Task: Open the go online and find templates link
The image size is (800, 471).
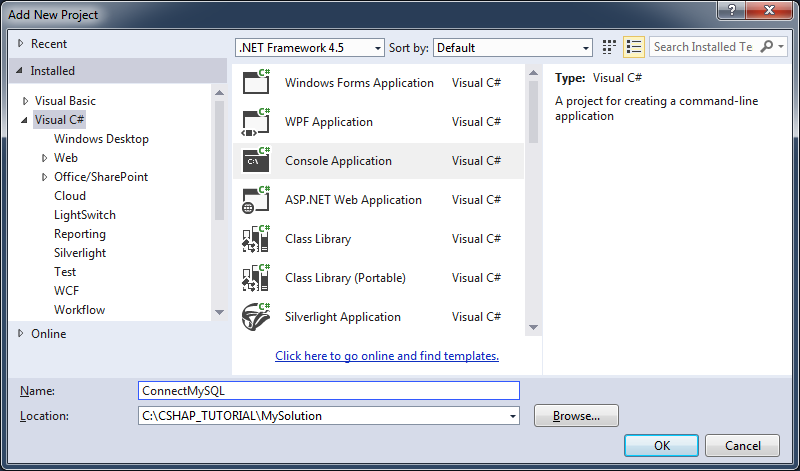Action: click(x=387, y=356)
